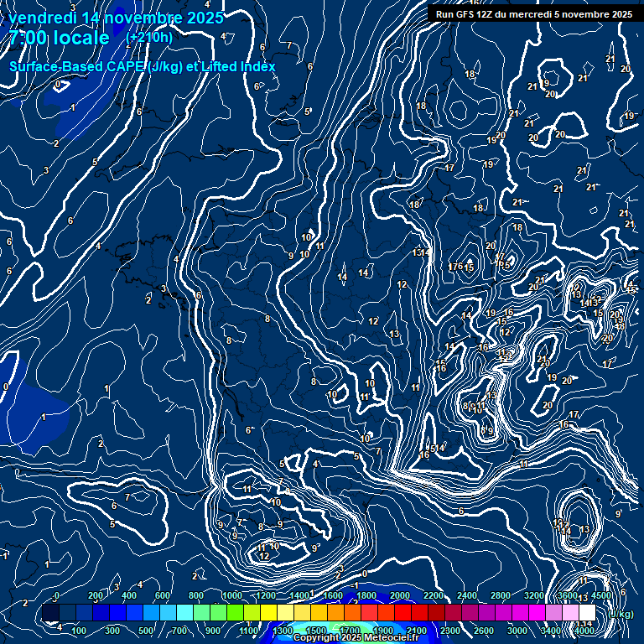
Task: Pick the bright green swatch between 1000 and 1100
Action: pos(236,612)
